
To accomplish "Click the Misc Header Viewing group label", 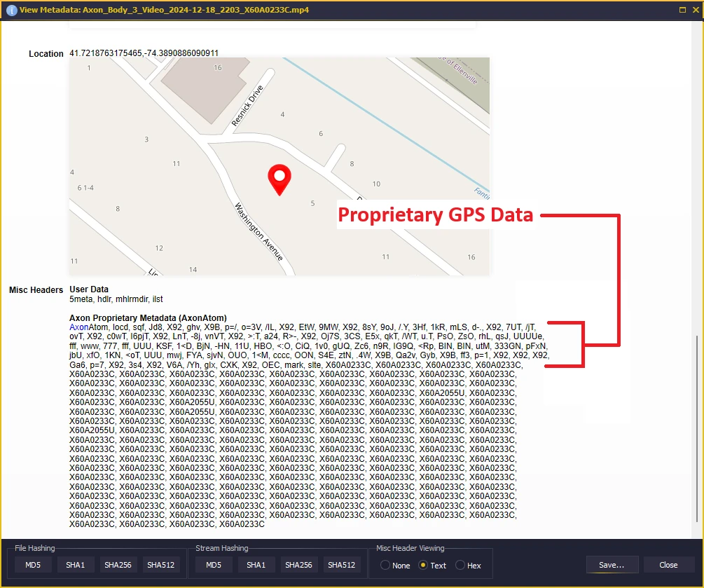I will 410,548.
